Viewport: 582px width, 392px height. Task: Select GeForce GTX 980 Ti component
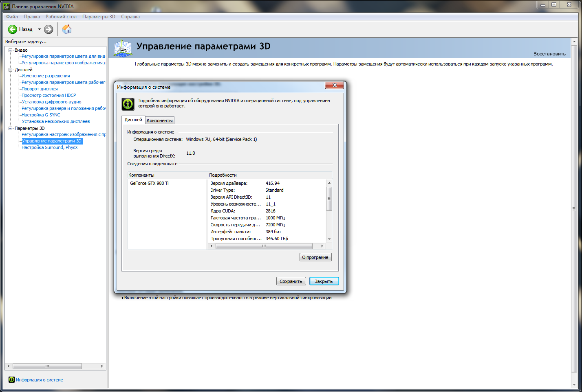click(x=149, y=183)
